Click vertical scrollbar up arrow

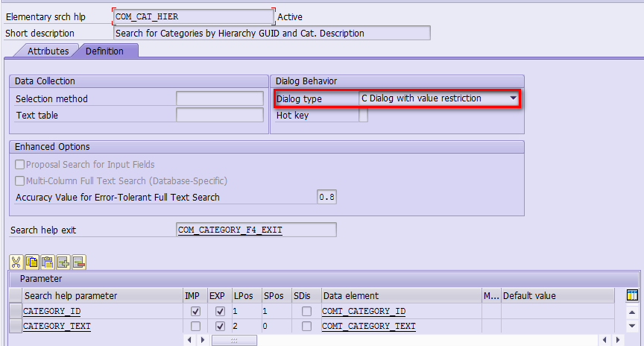point(632,312)
